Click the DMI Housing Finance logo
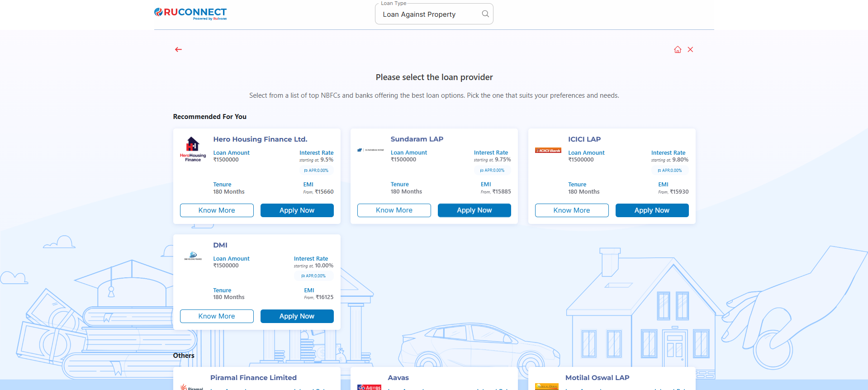The image size is (868, 390). coord(193,256)
